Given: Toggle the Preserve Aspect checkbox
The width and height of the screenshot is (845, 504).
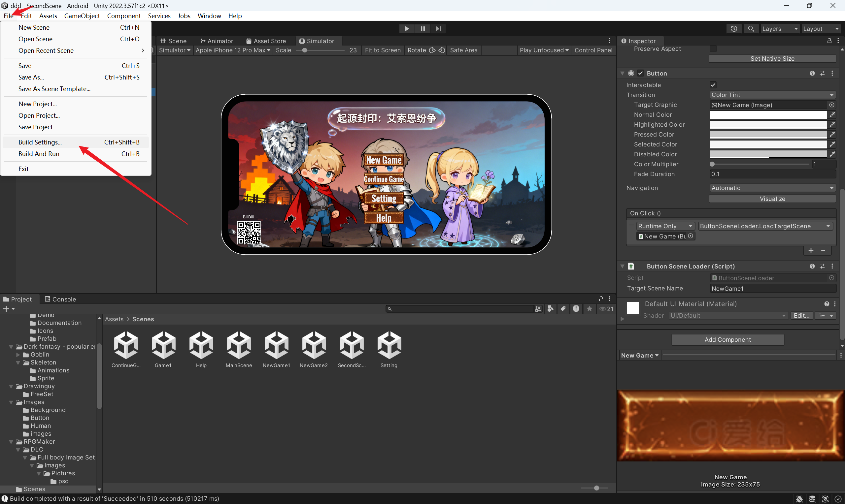Looking at the screenshot, I should (x=713, y=49).
